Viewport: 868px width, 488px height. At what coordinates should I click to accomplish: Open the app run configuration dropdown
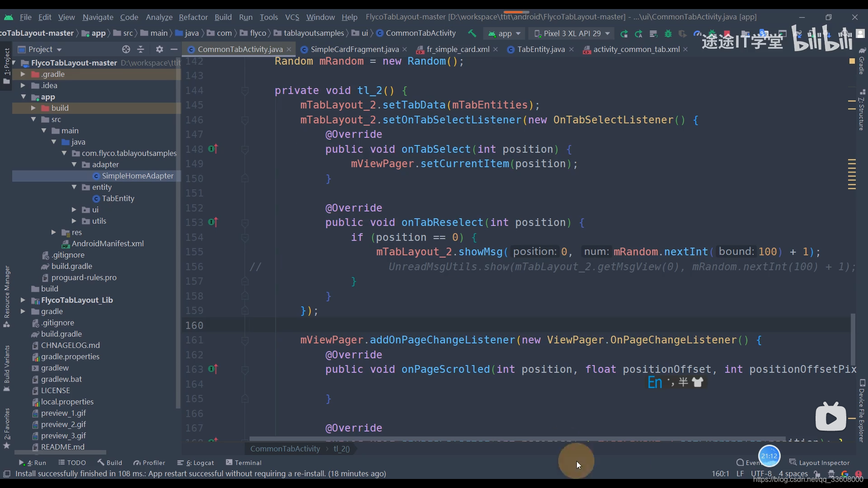click(505, 33)
